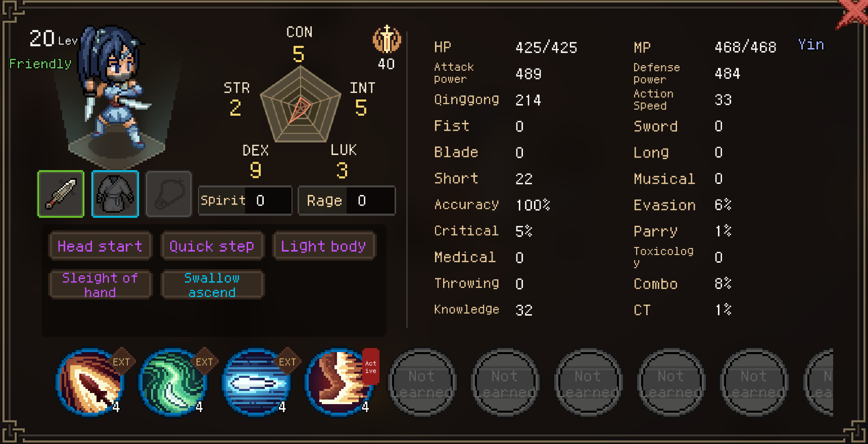Select the Quick step trait
Viewport: 868px width, 444px height.
click(x=212, y=246)
